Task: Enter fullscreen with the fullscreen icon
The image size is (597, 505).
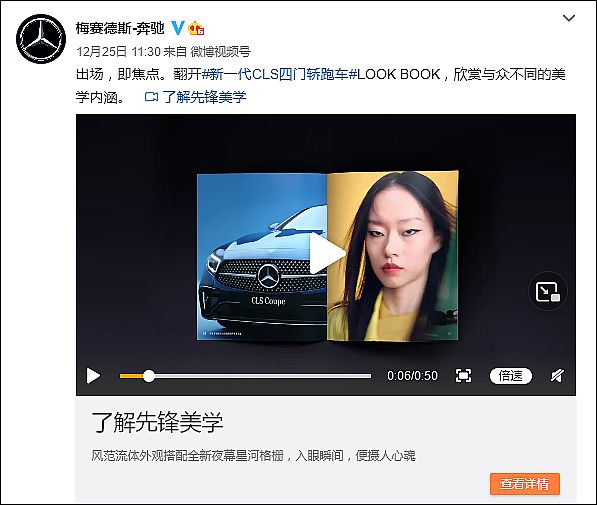Action: click(463, 376)
